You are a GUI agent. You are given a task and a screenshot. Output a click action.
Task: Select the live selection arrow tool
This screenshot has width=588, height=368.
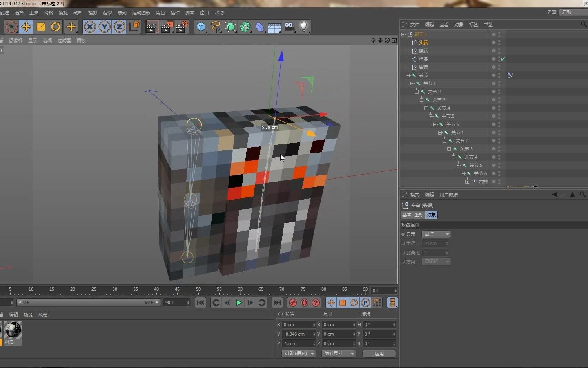coord(11,27)
